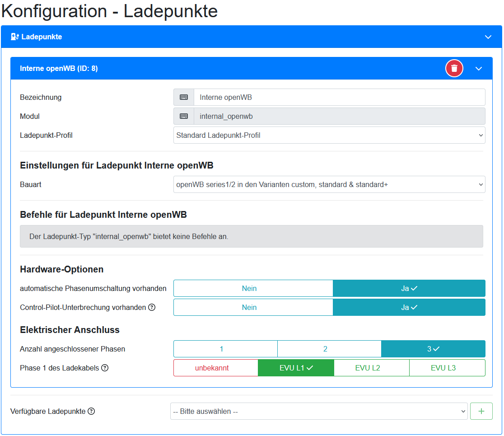Image resolution: width=504 pixels, height=436 pixels.
Task: Set automatische Phasenumschaltung to Ja
Action: coord(409,288)
